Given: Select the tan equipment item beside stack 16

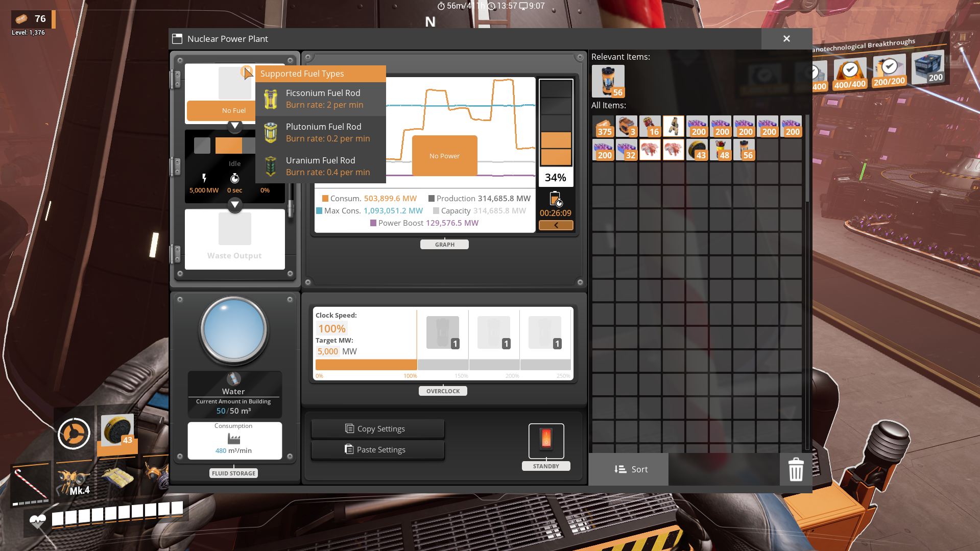Looking at the screenshot, I should (x=674, y=126).
